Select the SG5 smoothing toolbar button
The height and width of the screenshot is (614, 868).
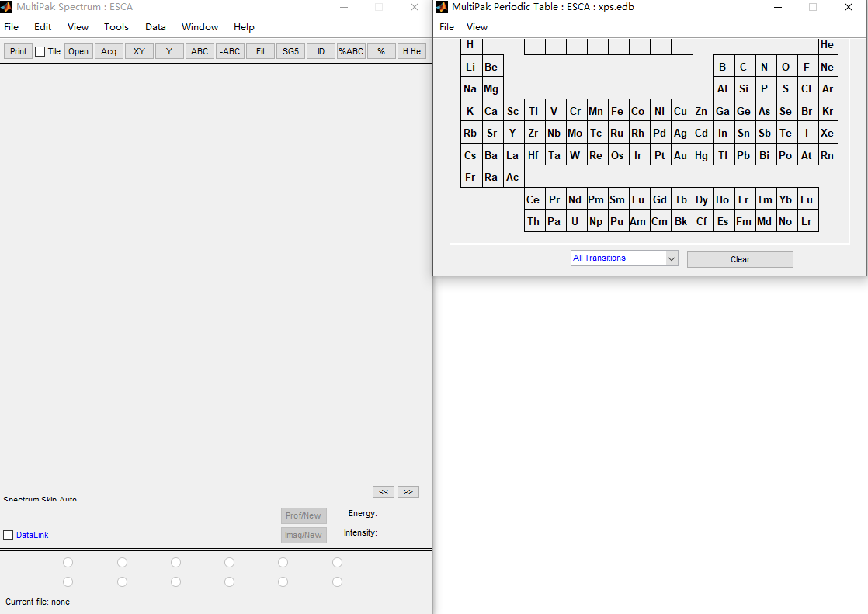(290, 51)
